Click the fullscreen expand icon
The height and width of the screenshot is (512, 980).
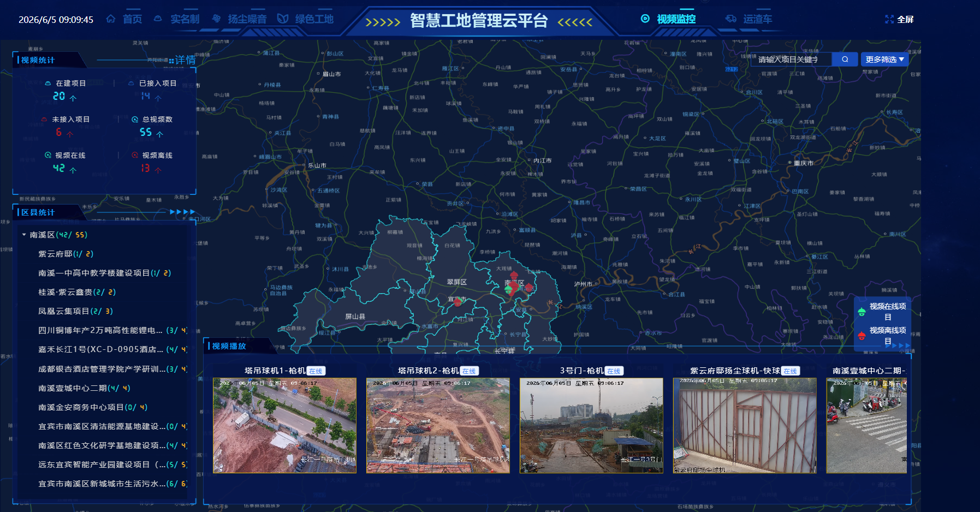click(889, 19)
